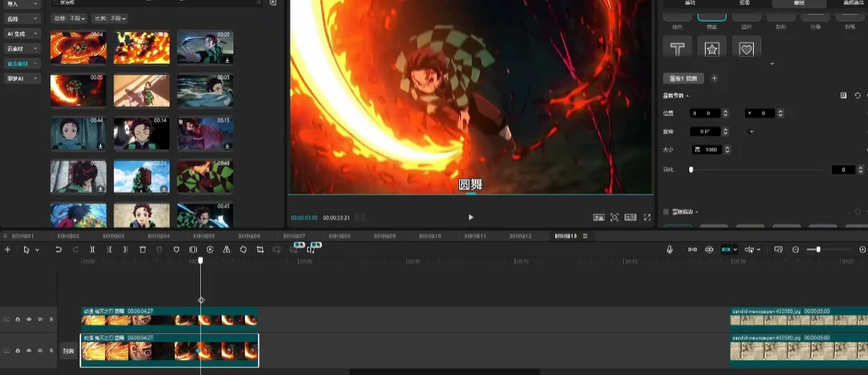Click the preview axis icon
The height and width of the screenshot is (375, 868).
click(x=749, y=250)
